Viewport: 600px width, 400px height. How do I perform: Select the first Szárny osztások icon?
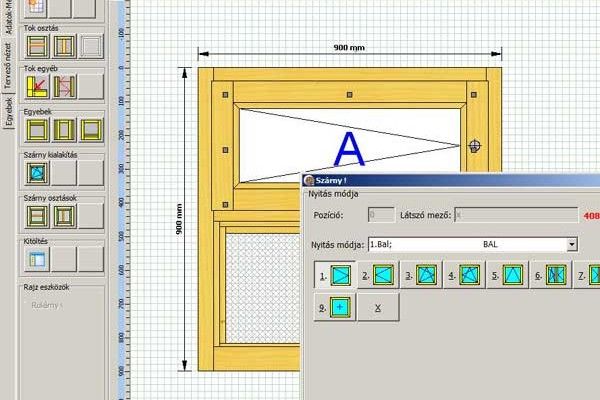click(38, 215)
